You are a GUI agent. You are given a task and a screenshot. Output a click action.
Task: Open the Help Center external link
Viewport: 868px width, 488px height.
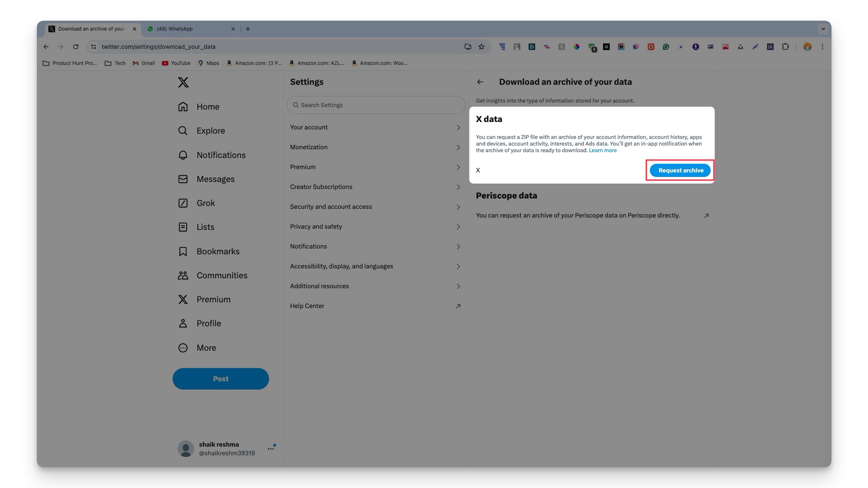coord(376,306)
